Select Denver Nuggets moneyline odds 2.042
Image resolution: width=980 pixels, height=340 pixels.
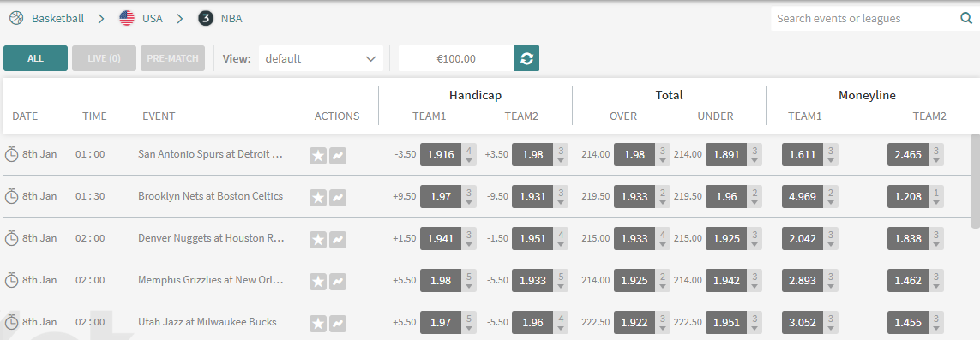tap(803, 238)
